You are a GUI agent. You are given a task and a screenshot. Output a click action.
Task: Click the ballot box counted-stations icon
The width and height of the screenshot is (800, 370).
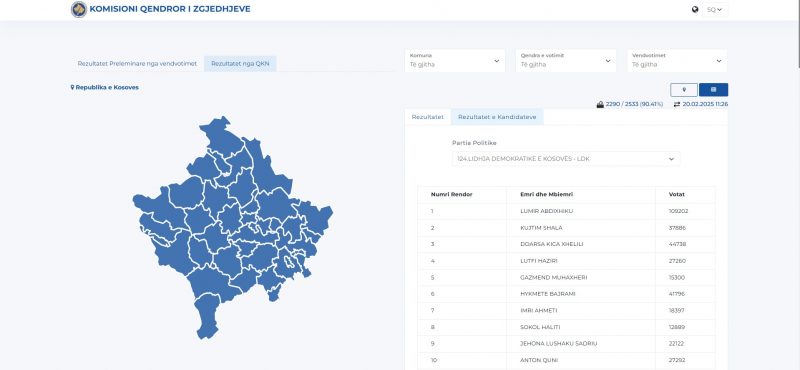[601, 104]
